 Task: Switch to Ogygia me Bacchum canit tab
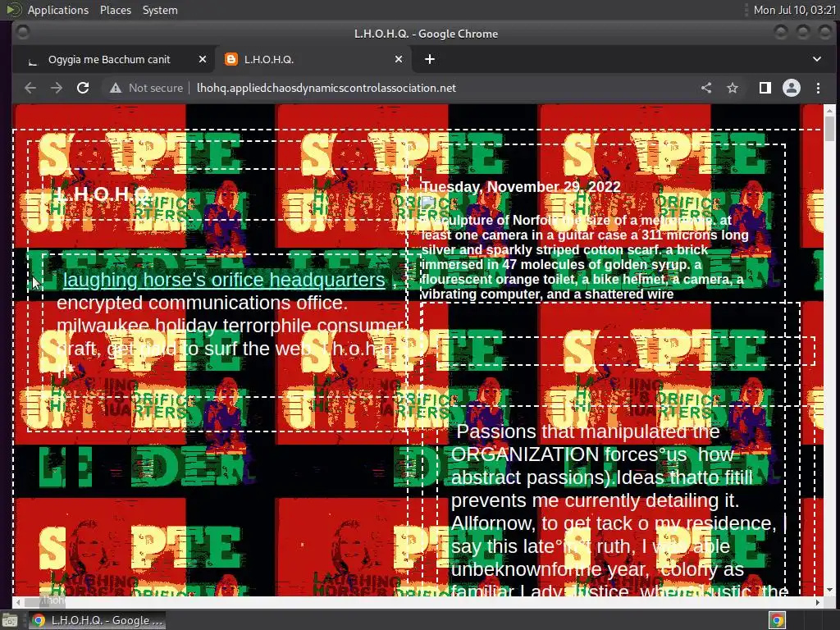pos(109,59)
